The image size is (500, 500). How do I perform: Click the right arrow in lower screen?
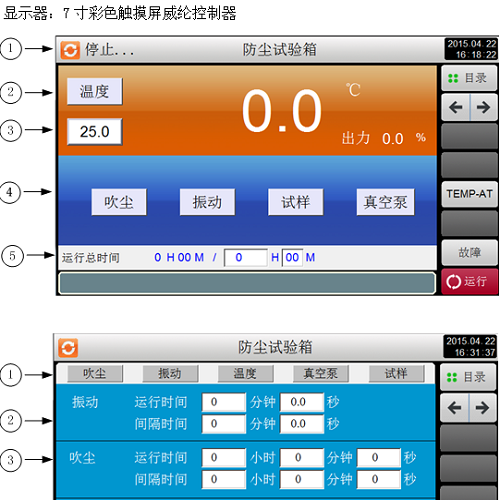point(482,407)
